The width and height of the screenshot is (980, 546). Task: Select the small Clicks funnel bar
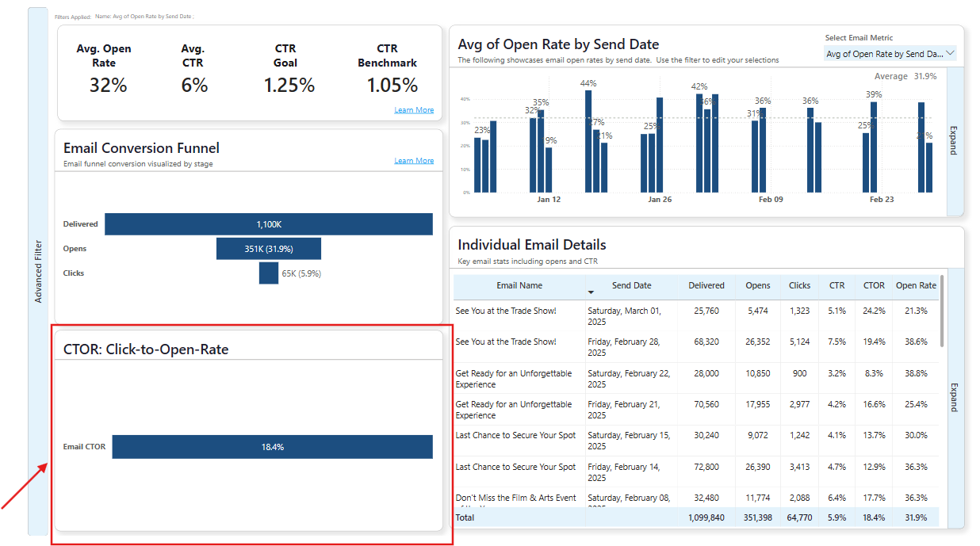[x=269, y=273]
